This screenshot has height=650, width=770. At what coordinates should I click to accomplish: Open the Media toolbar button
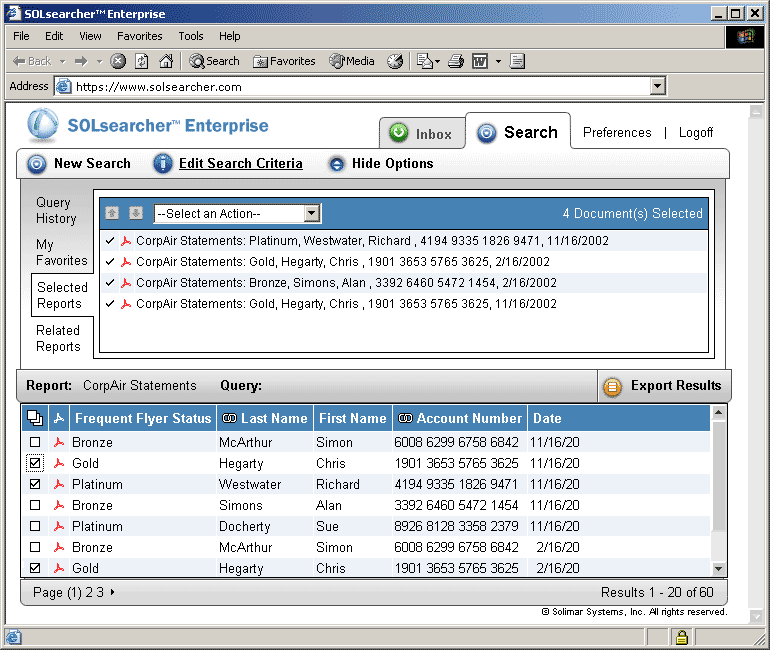coord(352,61)
